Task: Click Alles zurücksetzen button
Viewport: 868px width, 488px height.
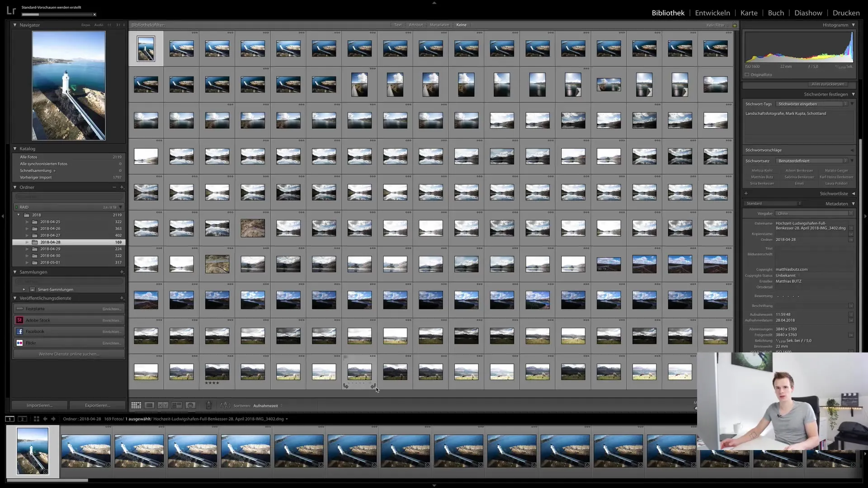Action: tap(828, 84)
